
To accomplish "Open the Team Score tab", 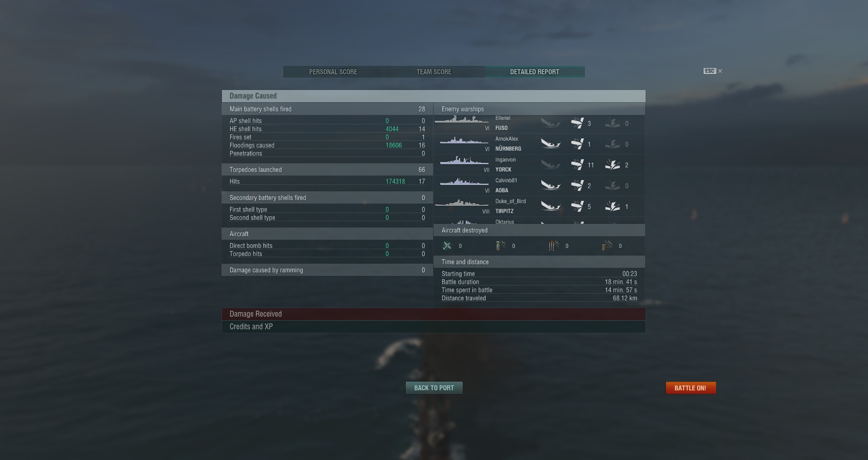I will (x=434, y=72).
